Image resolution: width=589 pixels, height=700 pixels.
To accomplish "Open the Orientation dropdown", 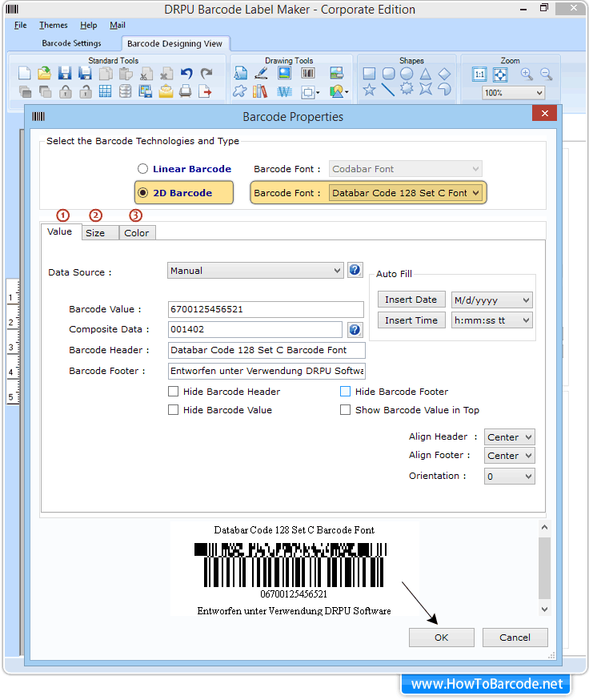I will pos(510,477).
